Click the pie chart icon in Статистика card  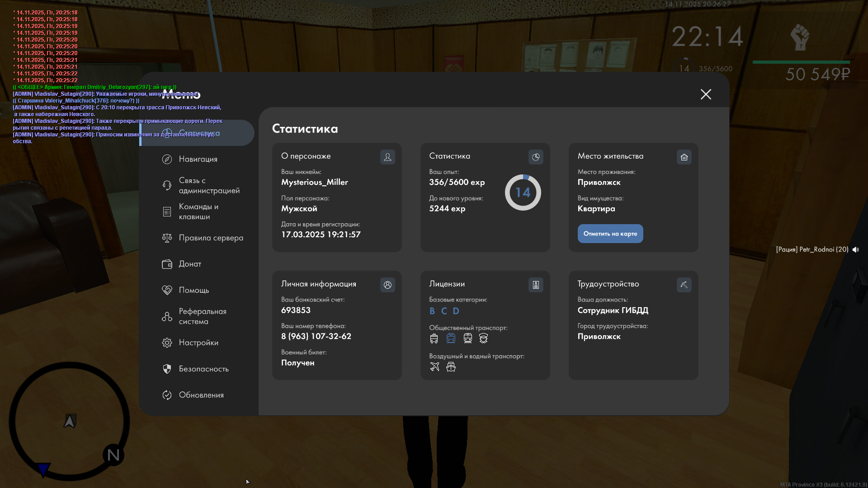point(536,157)
